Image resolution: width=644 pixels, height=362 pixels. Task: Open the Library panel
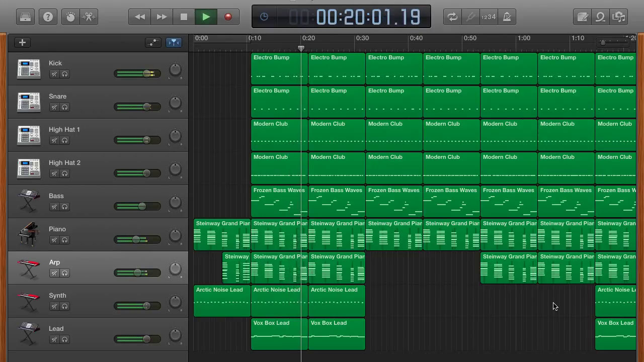25,17
